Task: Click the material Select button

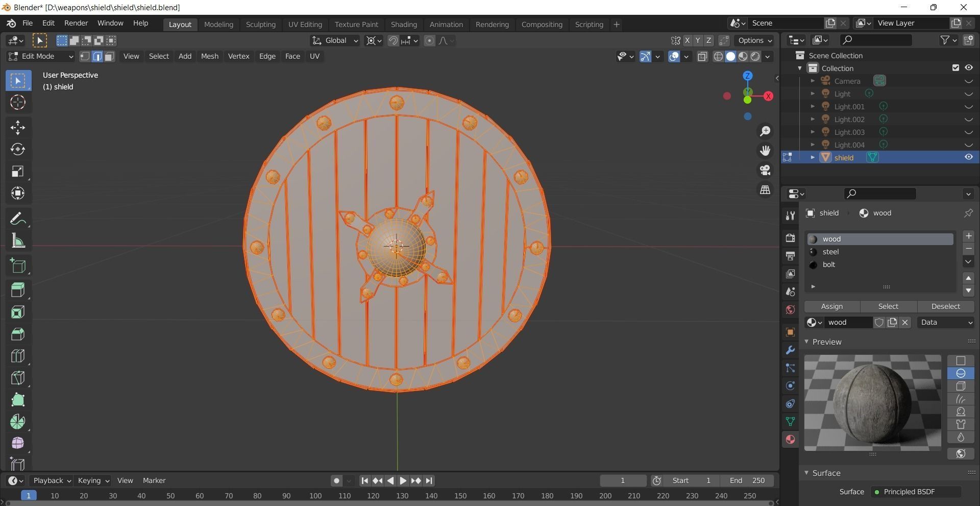Action: coord(888,306)
